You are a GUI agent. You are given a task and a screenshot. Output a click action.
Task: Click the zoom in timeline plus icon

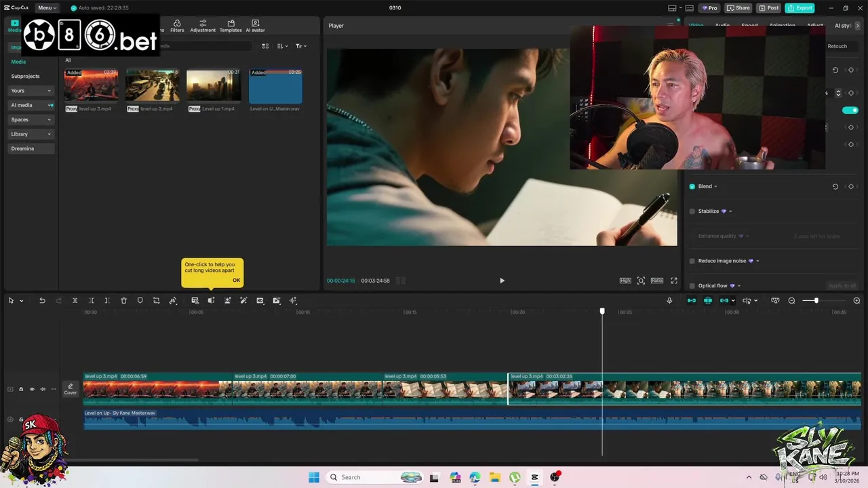pyautogui.click(x=856, y=300)
